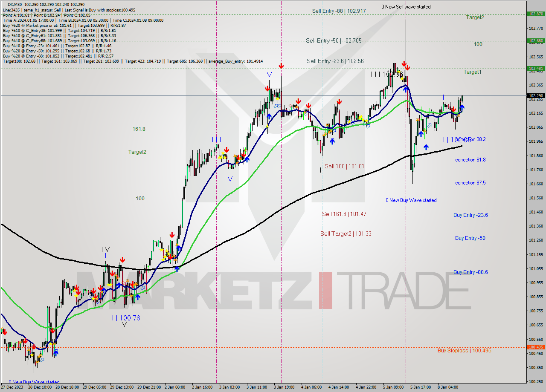Click the '4 Jan 22:00' time axis label
The height and width of the screenshot is (392, 546).
point(366,387)
